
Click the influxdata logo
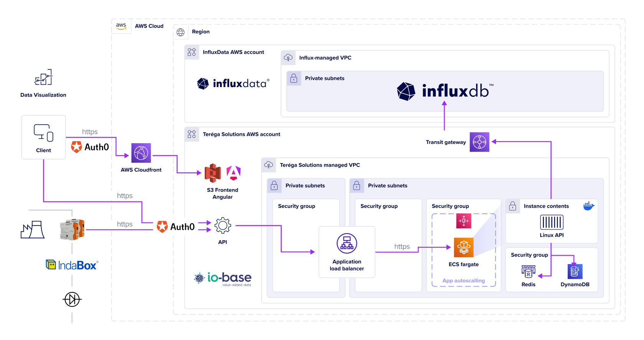(x=233, y=83)
